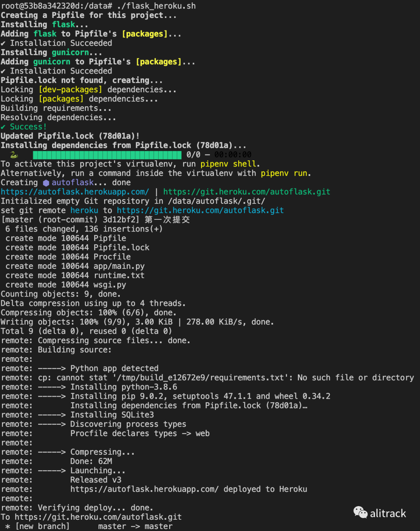
Task: Click the green 'gunicorn' in 'Installing gunicorn...'
Action: tap(70, 53)
